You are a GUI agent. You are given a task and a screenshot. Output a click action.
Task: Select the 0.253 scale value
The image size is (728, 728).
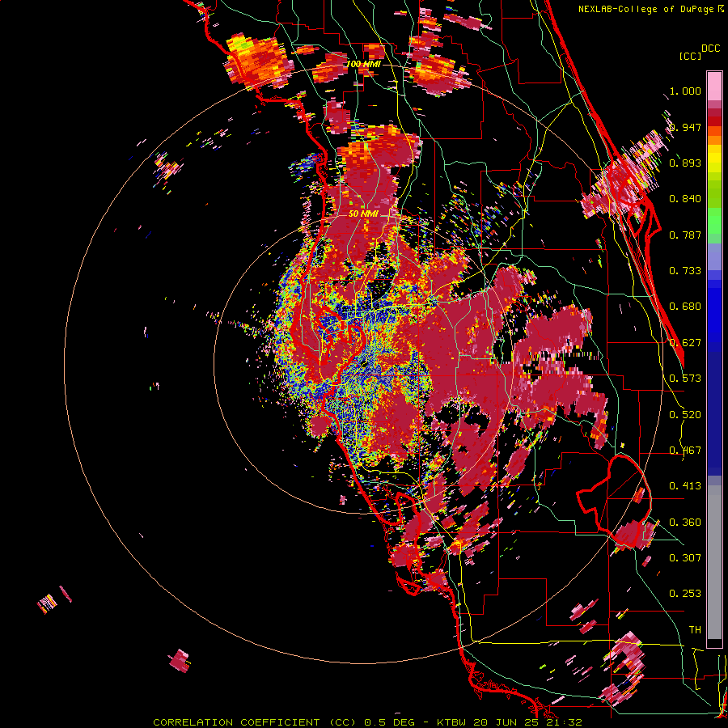pos(685,594)
